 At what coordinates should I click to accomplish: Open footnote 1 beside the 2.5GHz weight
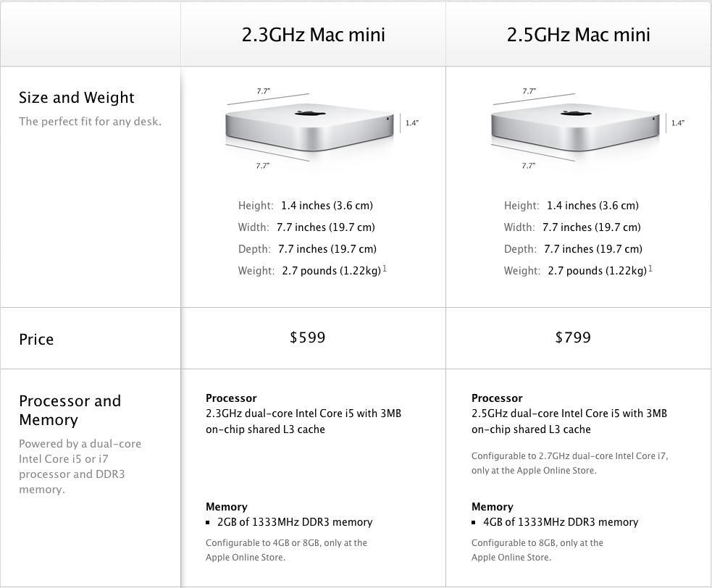650,269
